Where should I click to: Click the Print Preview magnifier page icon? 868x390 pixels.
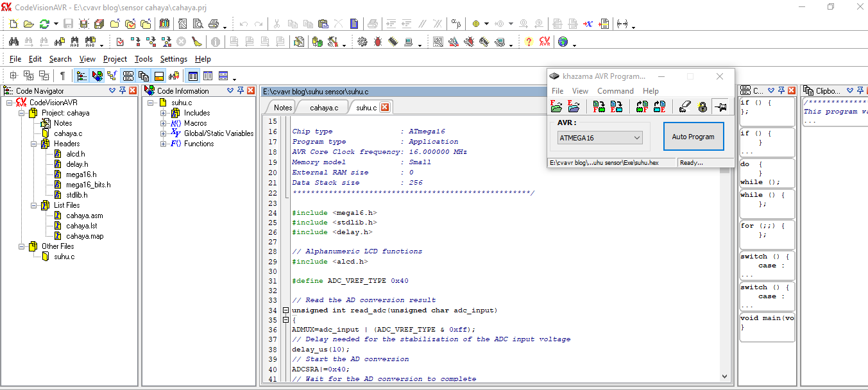[198, 24]
